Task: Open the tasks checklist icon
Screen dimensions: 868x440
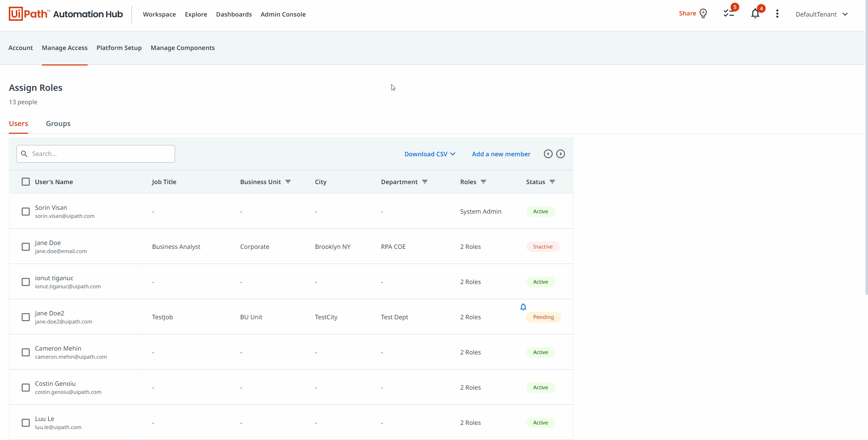Action: pyautogui.click(x=729, y=14)
